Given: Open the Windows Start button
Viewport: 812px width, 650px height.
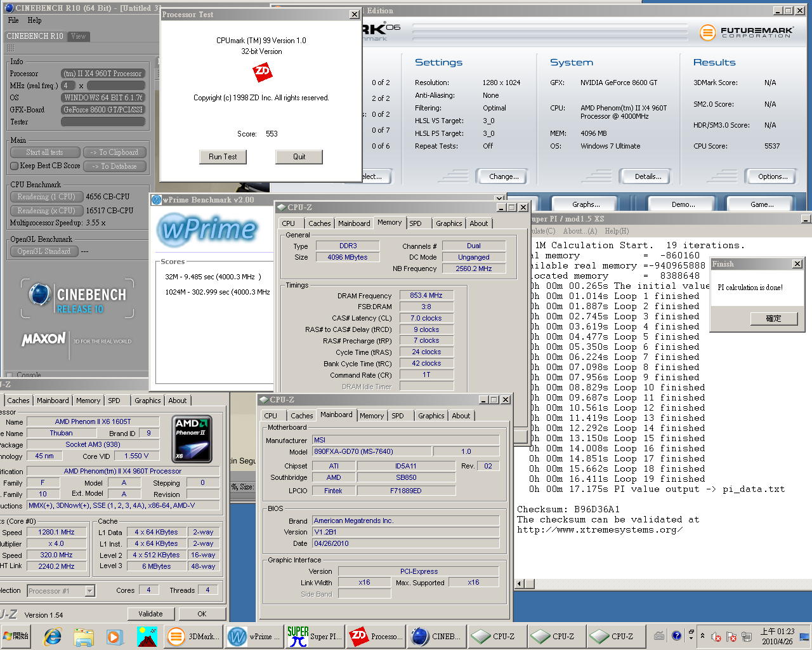Looking at the screenshot, I should tap(16, 636).
